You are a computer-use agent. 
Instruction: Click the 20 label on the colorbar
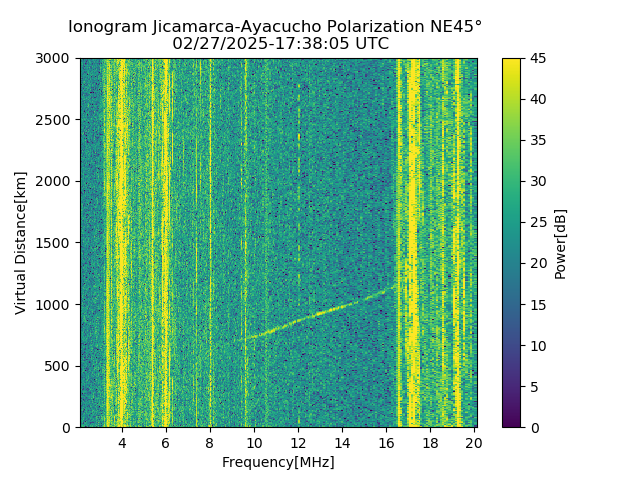(x=538, y=263)
